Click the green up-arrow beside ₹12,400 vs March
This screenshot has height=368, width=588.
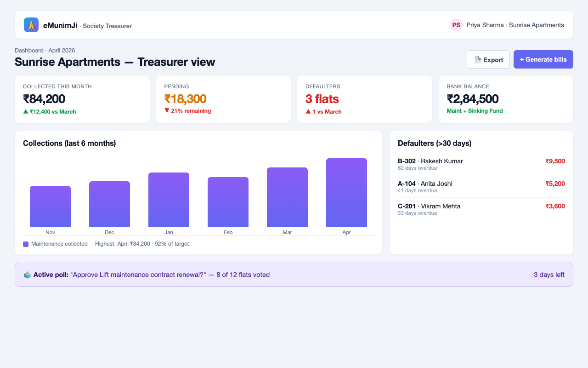pos(26,111)
